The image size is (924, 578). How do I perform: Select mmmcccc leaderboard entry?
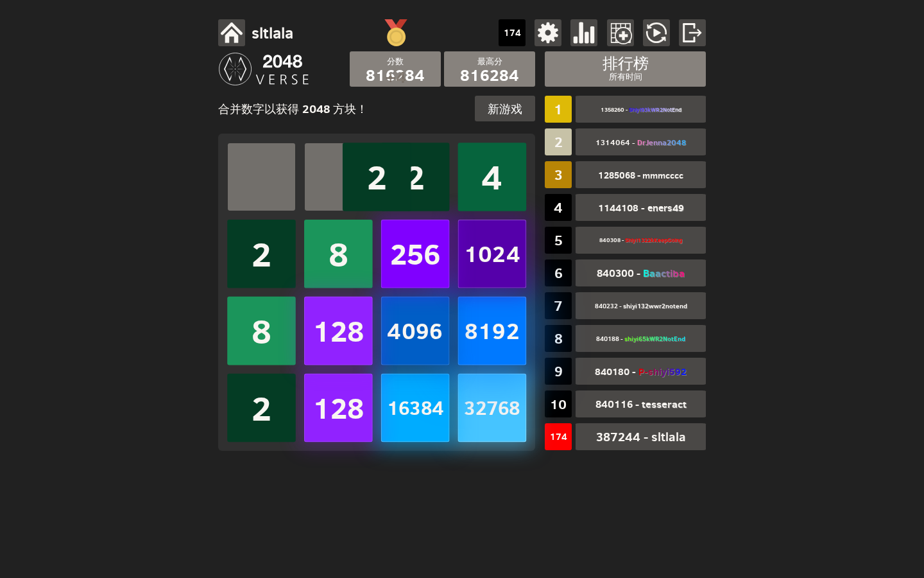[640, 175]
